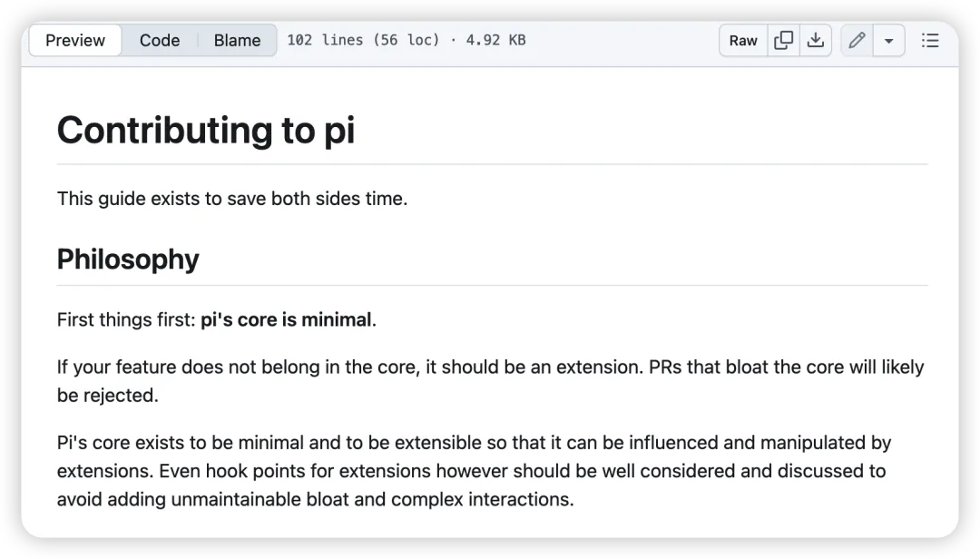Image resolution: width=980 pixels, height=559 pixels.
Task: Switch to the Preview tab
Action: tap(75, 41)
